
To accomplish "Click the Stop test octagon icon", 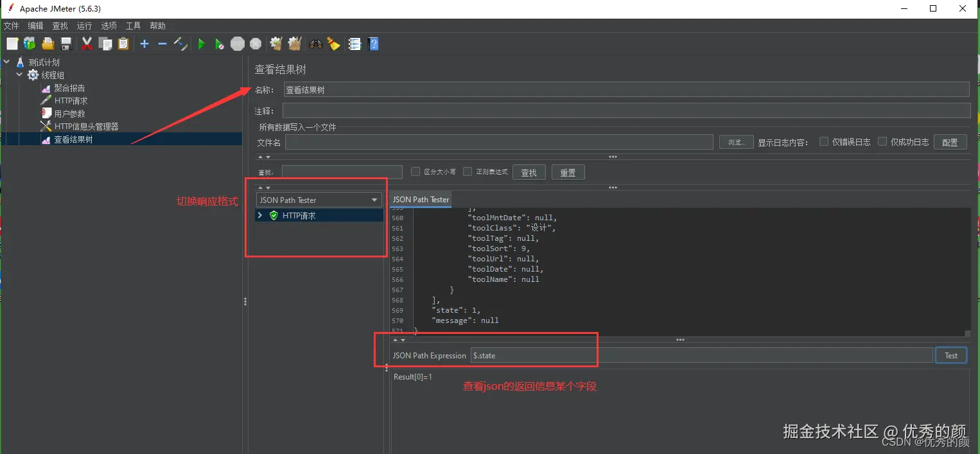I will [x=238, y=44].
